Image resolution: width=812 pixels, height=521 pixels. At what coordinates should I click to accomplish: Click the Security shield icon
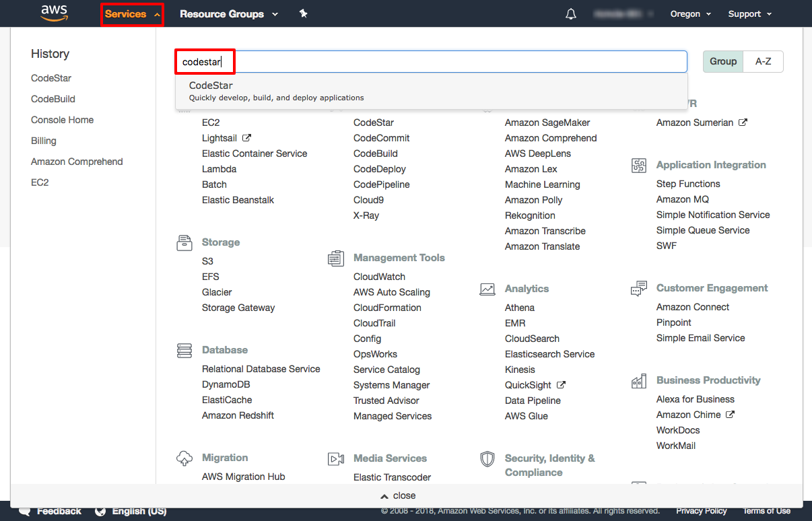(x=487, y=459)
